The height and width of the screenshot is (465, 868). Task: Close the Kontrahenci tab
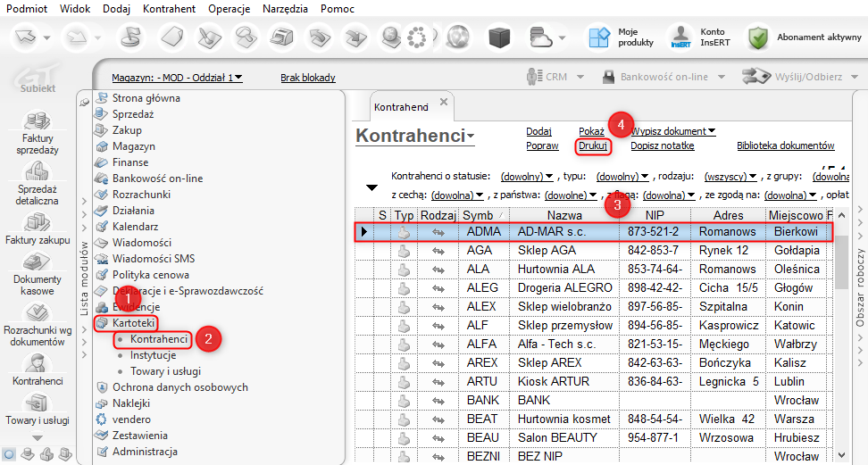tap(445, 104)
